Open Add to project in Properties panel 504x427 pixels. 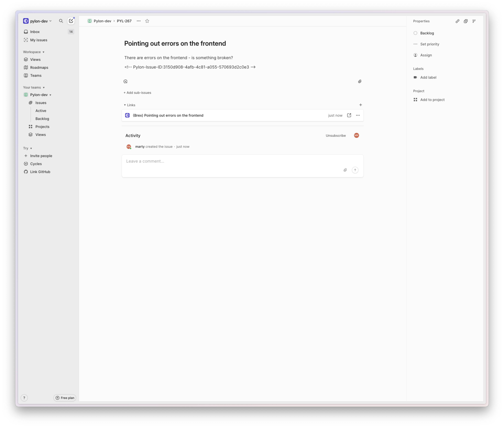coord(432,99)
